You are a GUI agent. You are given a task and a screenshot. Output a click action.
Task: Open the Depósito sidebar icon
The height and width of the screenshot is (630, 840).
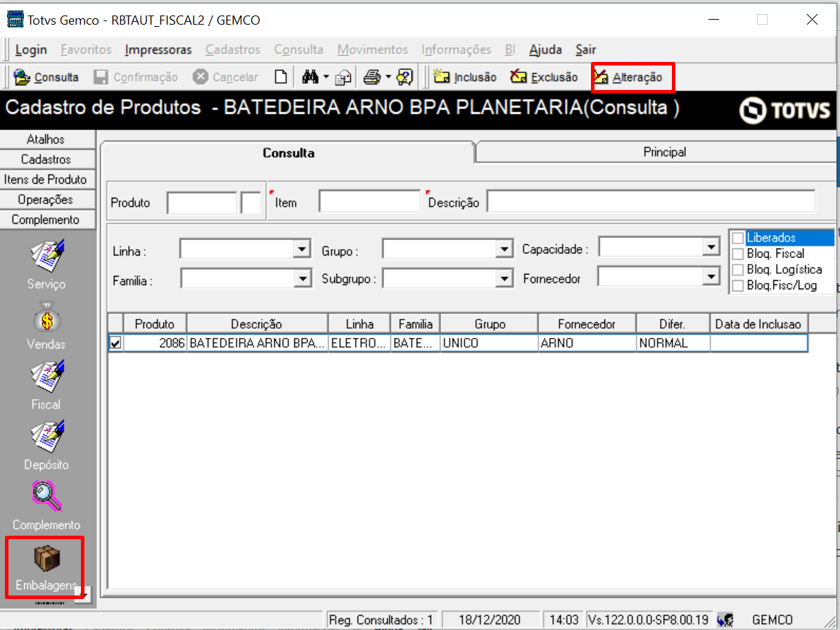point(47,436)
